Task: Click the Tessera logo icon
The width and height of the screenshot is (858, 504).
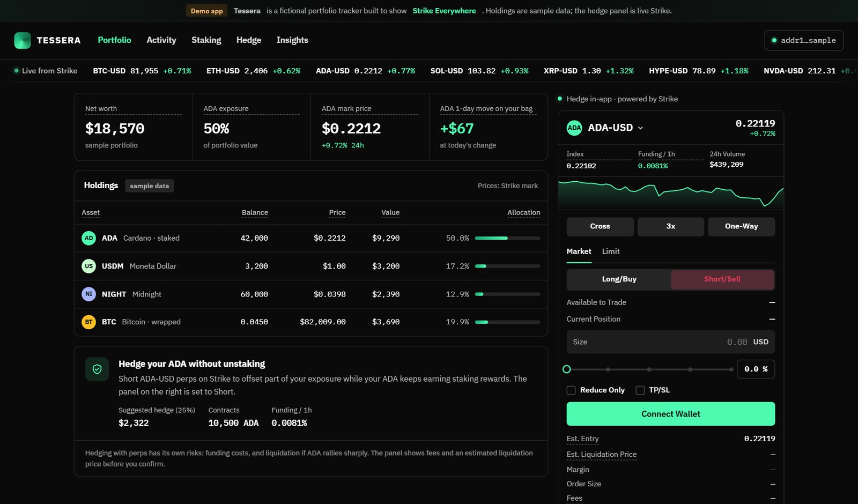Action: point(23,40)
